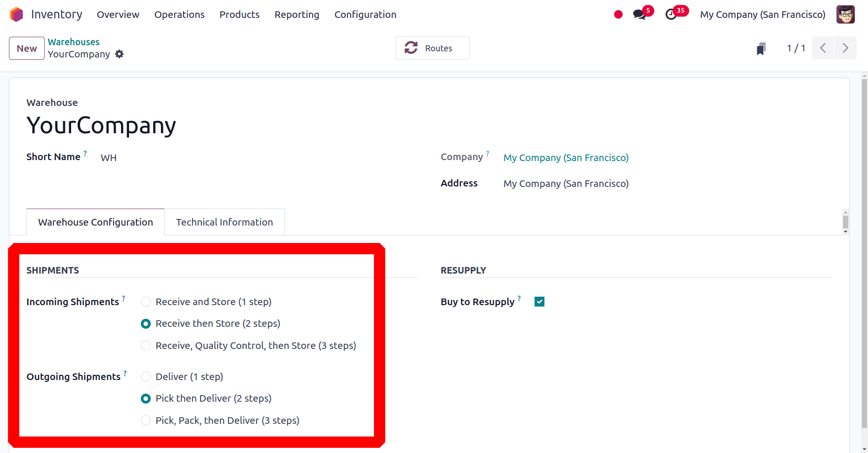This screenshot has height=453, width=868.
Task: Click the red recording status dot
Action: click(x=618, y=15)
